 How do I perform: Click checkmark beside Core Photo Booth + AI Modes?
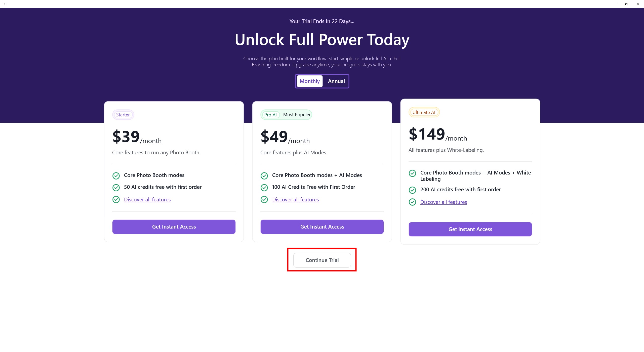click(264, 176)
